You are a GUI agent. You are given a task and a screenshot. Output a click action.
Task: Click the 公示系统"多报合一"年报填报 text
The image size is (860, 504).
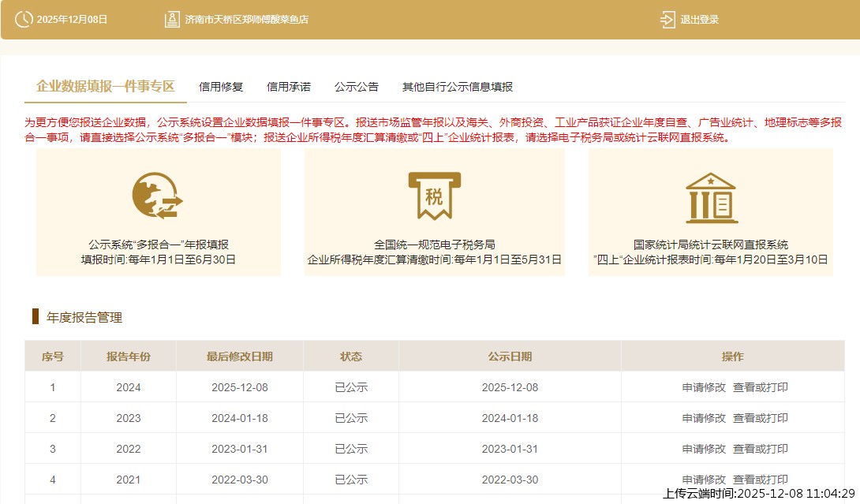click(159, 245)
